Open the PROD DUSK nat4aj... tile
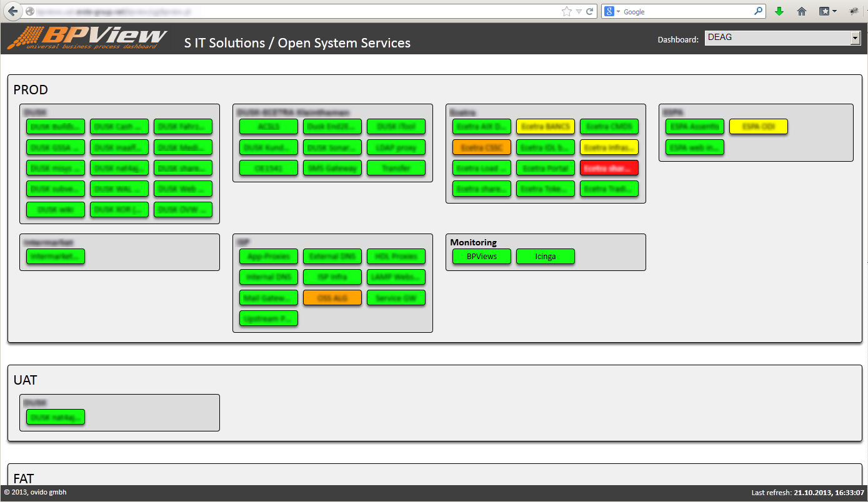This screenshot has width=868, height=502. point(119,168)
